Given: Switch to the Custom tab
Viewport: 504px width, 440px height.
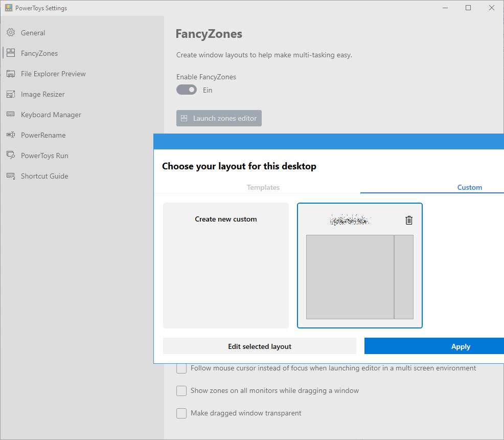Looking at the screenshot, I should click(x=470, y=187).
